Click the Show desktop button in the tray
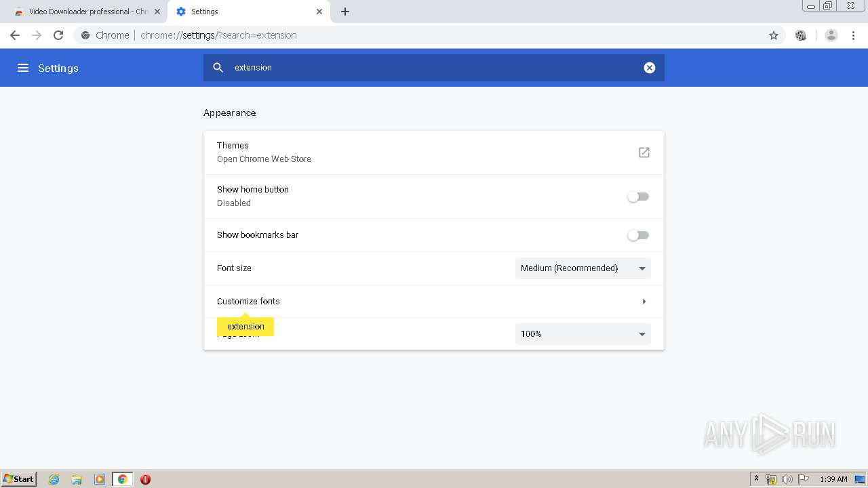The width and height of the screenshot is (868, 488). pyautogui.click(x=860, y=479)
